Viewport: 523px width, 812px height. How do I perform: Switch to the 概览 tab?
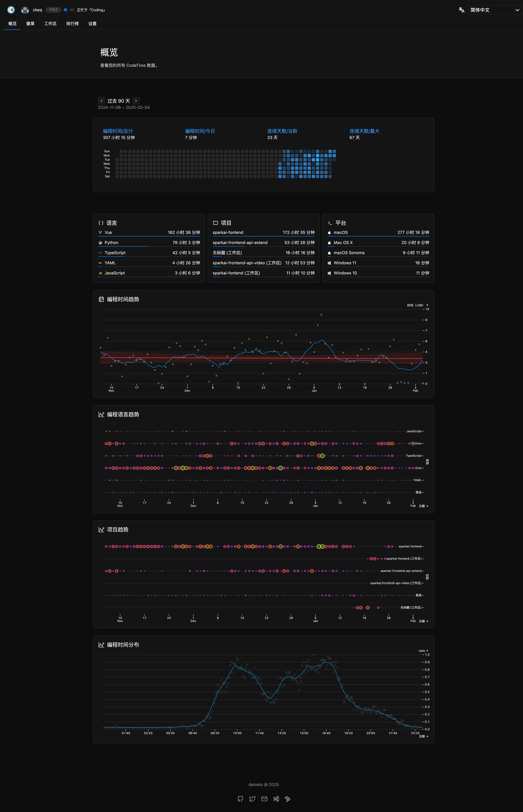13,23
